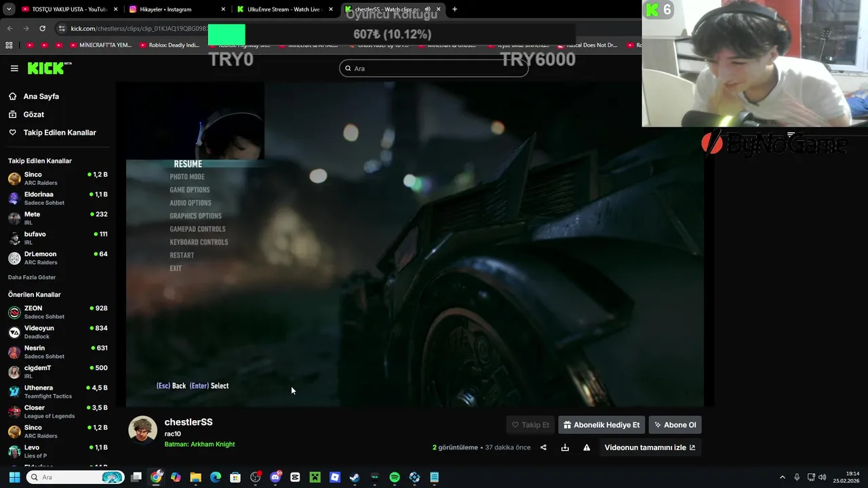Open Copilot from the taskbar
Viewport: 868px width, 488px height.
pos(176,477)
